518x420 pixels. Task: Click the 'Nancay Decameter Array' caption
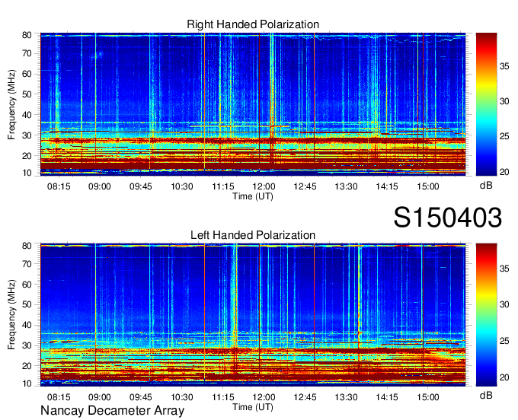click(x=112, y=411)
